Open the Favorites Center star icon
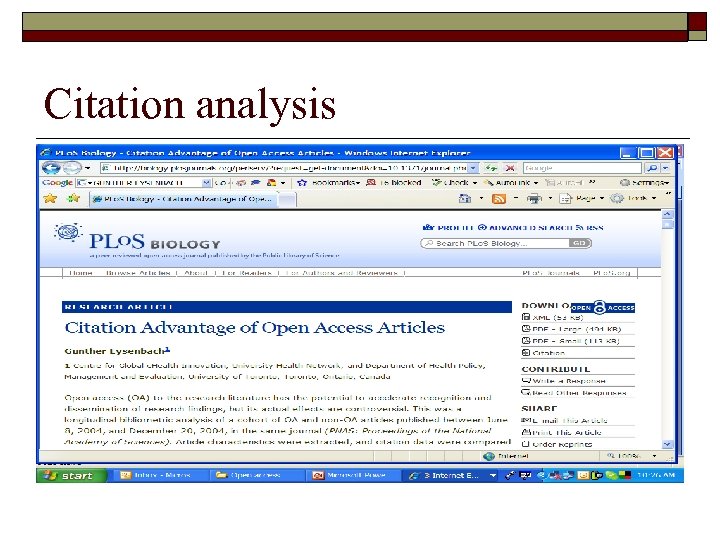720x540 pixels. pos(50,198)
